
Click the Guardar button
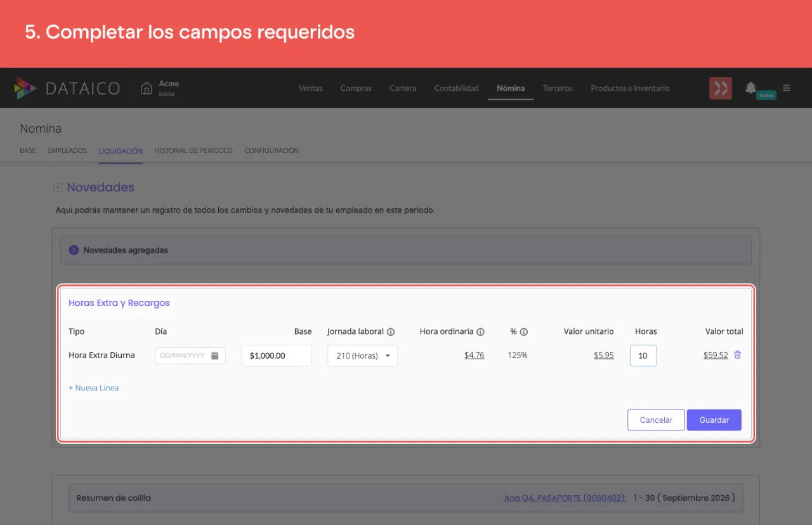coord(714,420)
